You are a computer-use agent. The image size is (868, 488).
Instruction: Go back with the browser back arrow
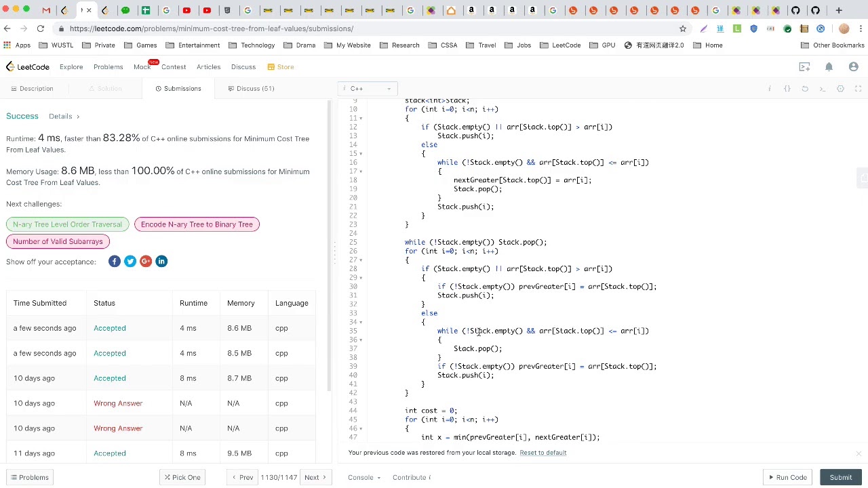tap(7, 28)
